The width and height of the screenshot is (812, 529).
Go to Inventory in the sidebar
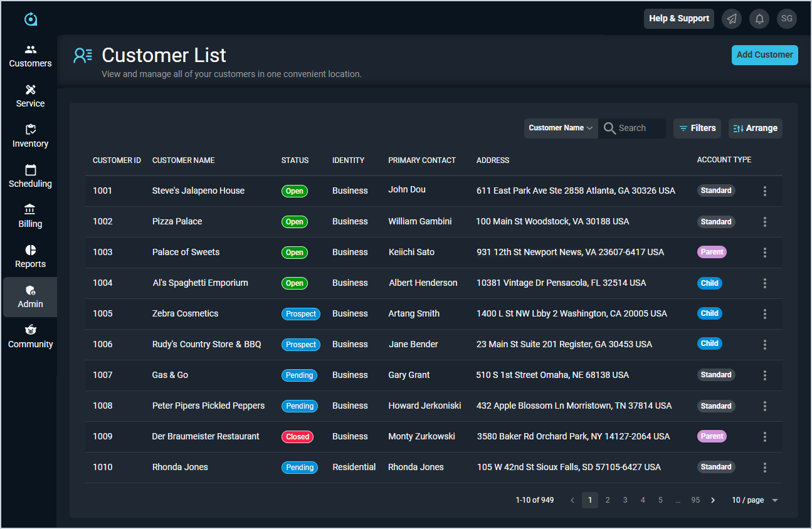30,136
